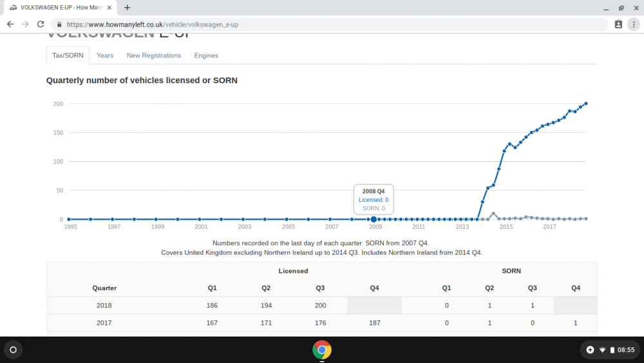644x363 pixels.
Task: Click the Licensed value 176
Action: click(x=320, y=323)
